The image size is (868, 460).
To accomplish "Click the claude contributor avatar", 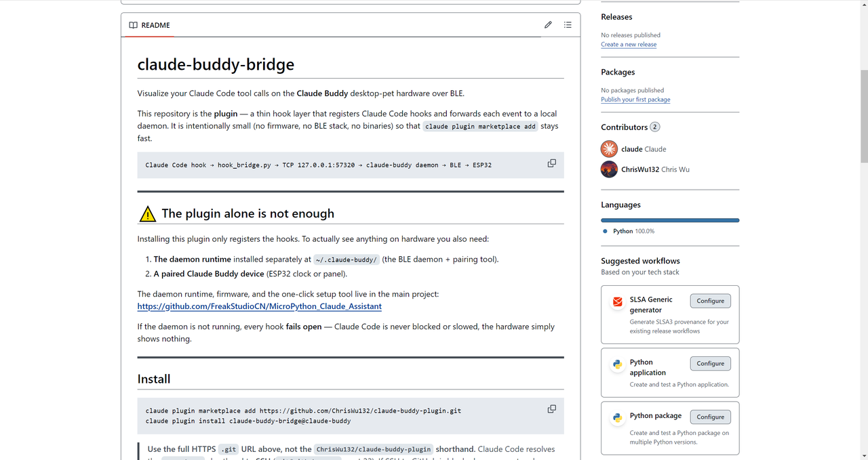I will [x=609, y=149].
